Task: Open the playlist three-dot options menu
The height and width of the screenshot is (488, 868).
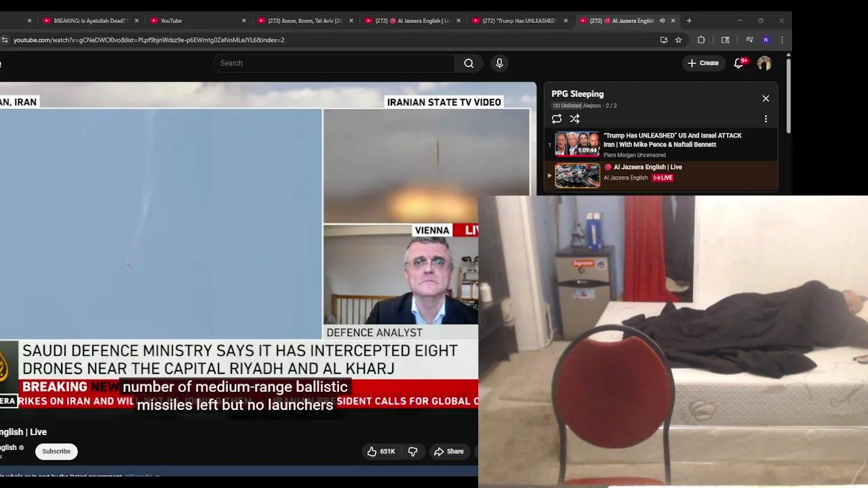Action: (766, 119)
